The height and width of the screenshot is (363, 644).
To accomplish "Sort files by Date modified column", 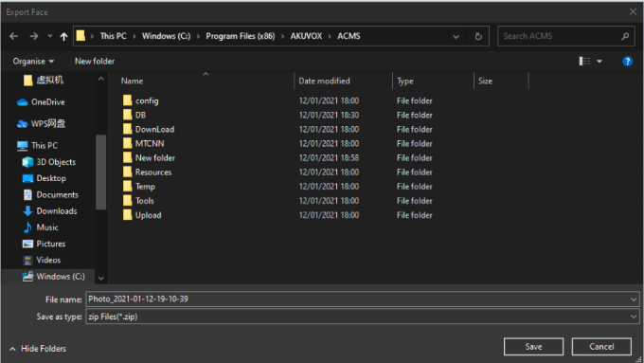I will (x=324, y=81).
